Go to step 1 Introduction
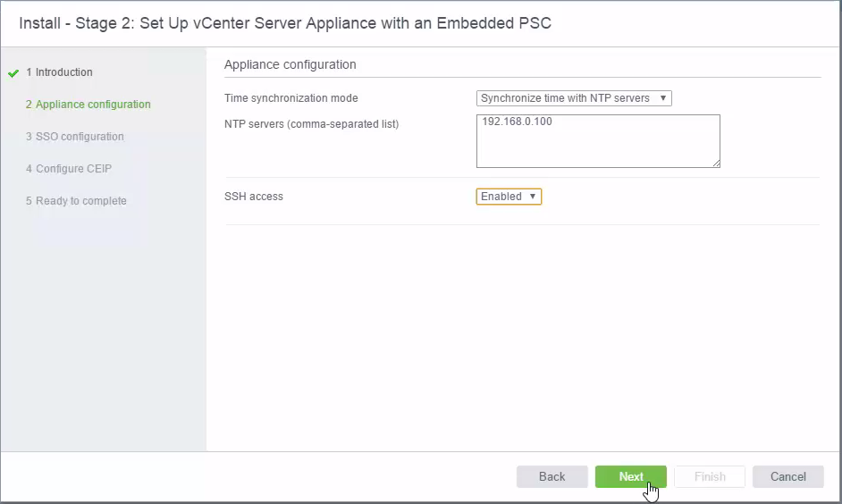This screenshot has height=504, width=842. 59,71
